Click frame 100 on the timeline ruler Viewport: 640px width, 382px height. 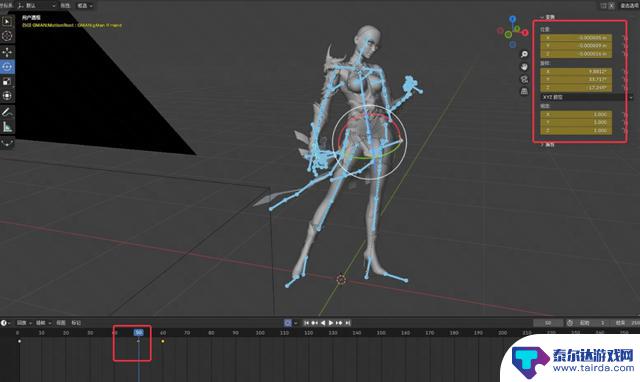[x=260, y=333]
